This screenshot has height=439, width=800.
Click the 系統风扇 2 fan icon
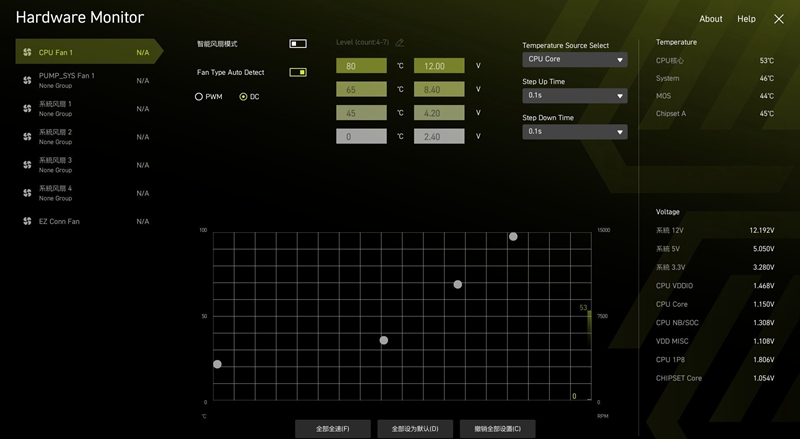27,136
